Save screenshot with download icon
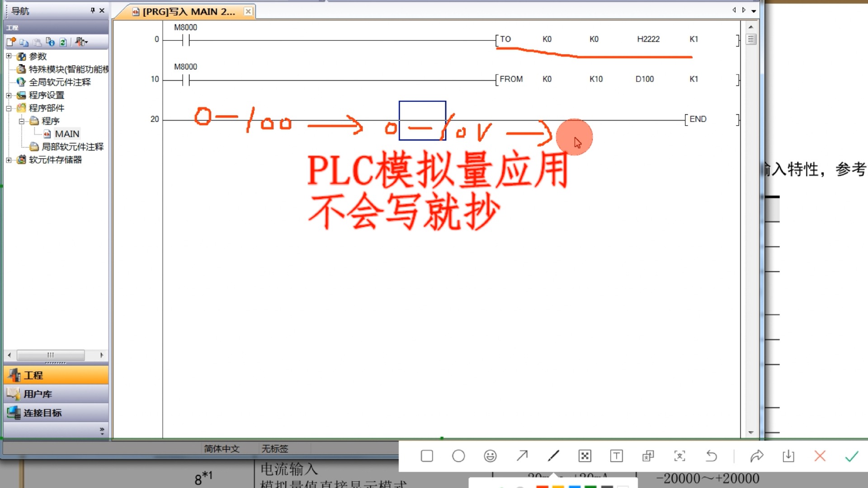The width and height of the screenshot is (868, 488). (788, 456)
